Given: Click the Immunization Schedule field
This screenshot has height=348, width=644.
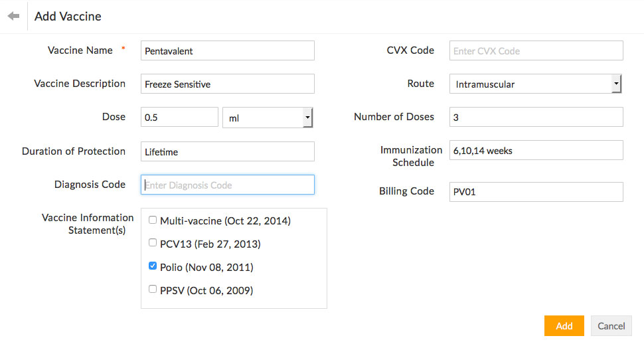Looking at the screenshot, I should [x=536, y=150].
